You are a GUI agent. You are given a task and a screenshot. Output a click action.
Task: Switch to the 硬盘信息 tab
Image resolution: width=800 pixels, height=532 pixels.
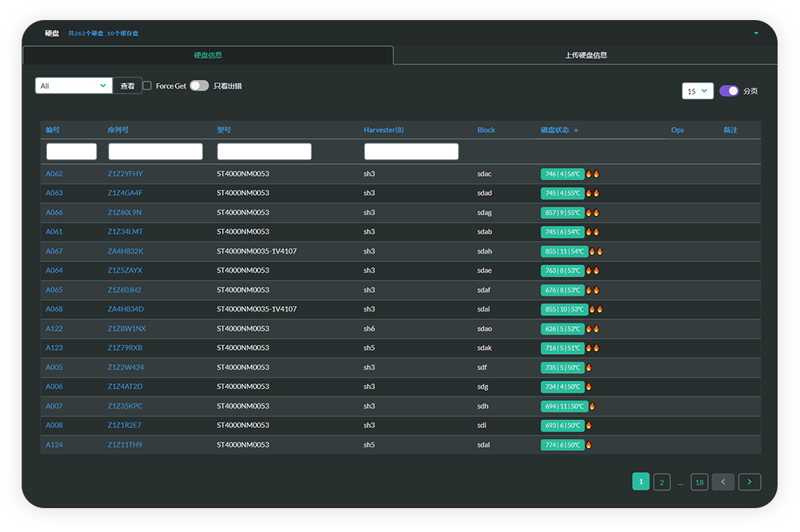(x=208, y=55)
